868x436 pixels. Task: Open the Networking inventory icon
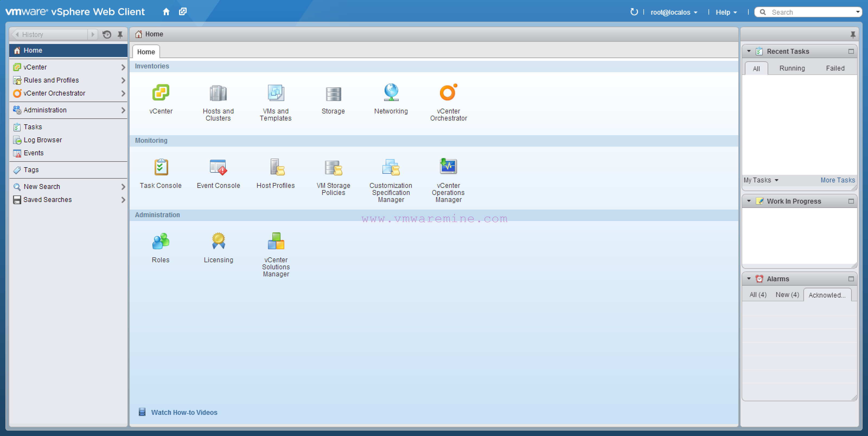tap(391, 92)
